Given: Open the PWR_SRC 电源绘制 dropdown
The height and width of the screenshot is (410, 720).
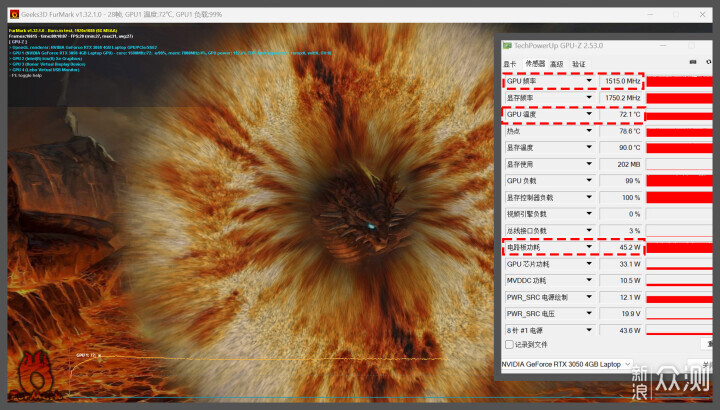Looking at the screenshot, I should (x=589, y=297).
